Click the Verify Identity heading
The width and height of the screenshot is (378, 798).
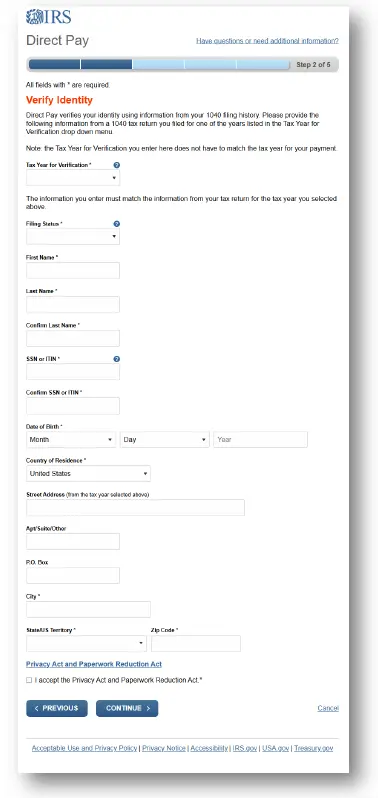click(x=60, y=100)
